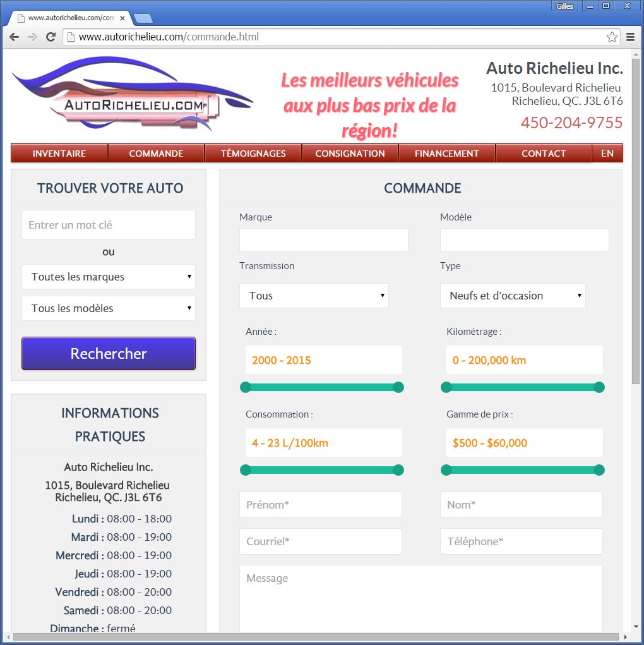The image size is (644, 645).
Task: Open the CONSIGNATION menu item
Action: [x=350, y=154]
